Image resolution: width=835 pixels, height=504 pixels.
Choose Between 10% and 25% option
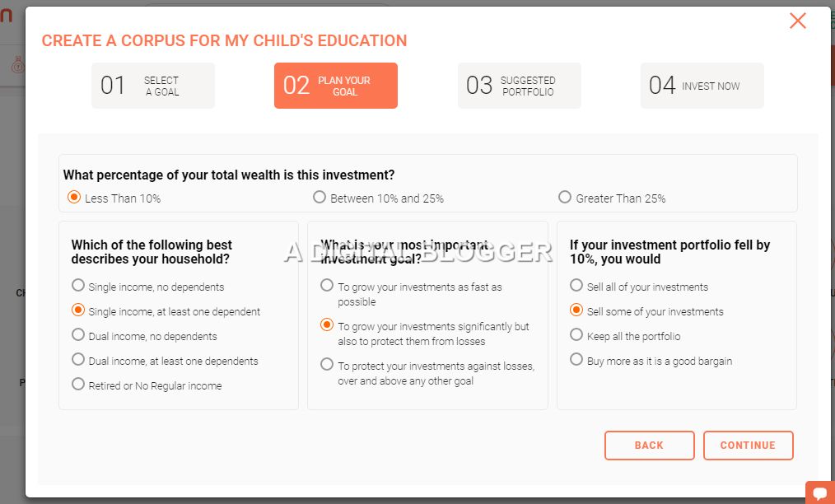click(320, 198)
